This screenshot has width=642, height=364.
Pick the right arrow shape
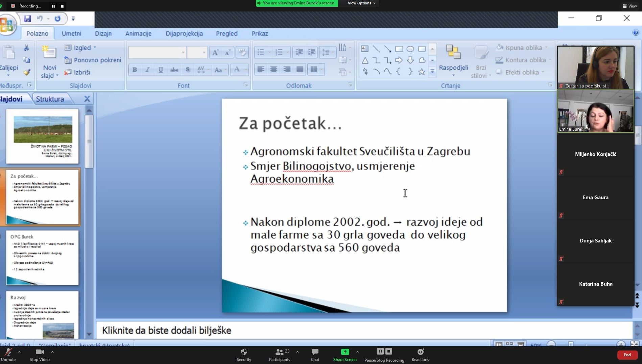pyautogui.click(x=399, y=60)
